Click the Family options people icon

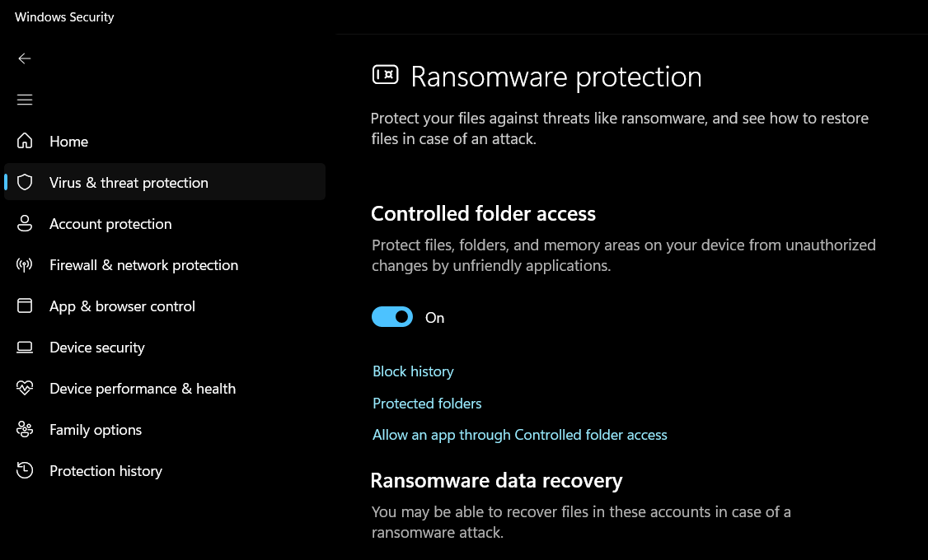[x=25, y=429]
